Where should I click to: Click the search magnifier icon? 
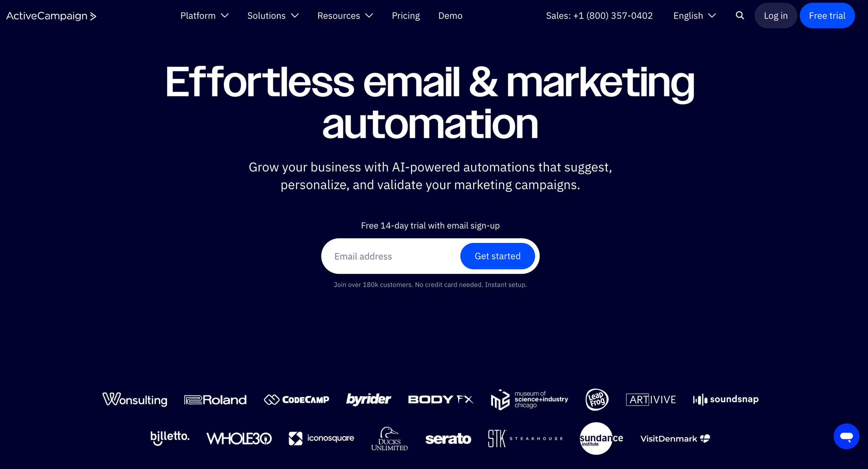(x=740, y=16)
